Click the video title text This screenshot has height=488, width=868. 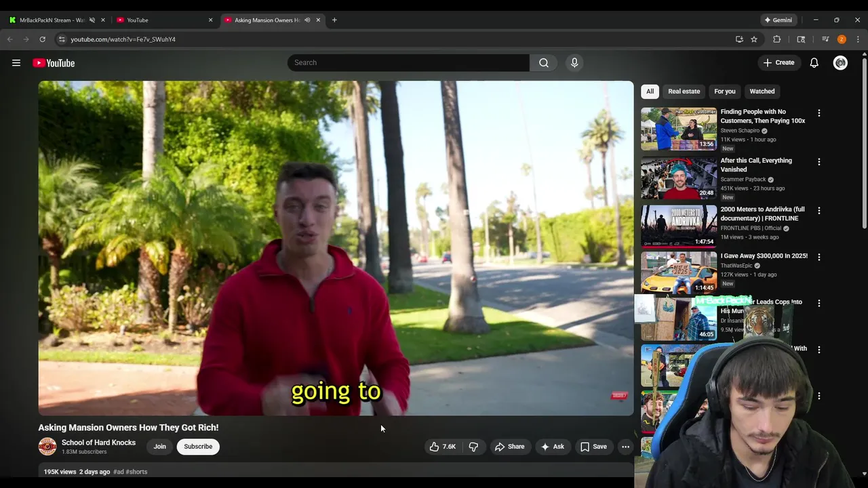coord(128,428)
